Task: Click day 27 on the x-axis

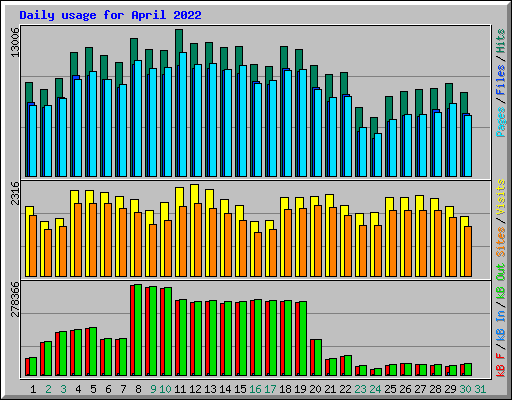Action: click(x=420, y=389)
